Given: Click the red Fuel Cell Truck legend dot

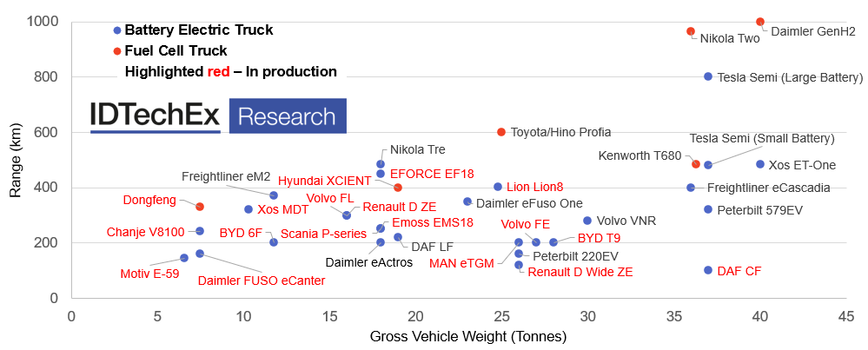Looking at the screenshot, I should click(x=117, y=50).
